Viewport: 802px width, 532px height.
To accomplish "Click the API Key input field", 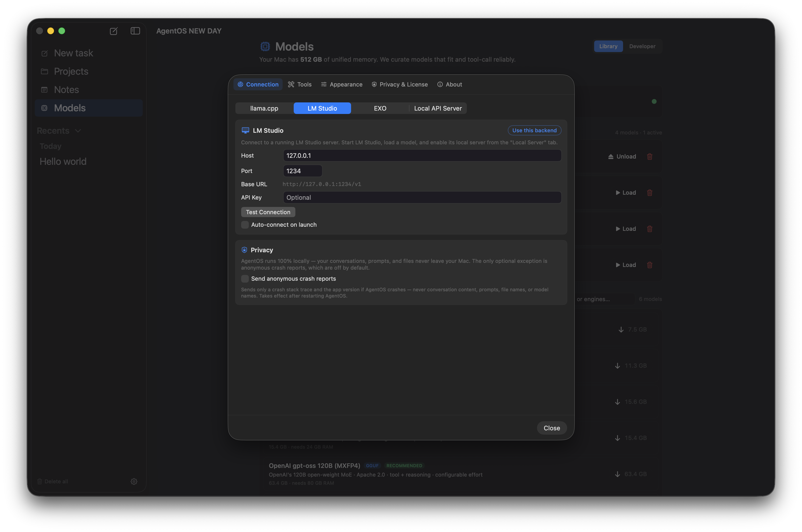I will (x=422, y=198).
